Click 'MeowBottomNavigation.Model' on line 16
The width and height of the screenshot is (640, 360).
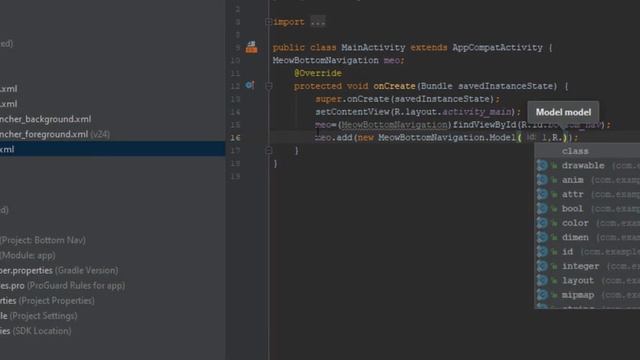pos(447,138)
